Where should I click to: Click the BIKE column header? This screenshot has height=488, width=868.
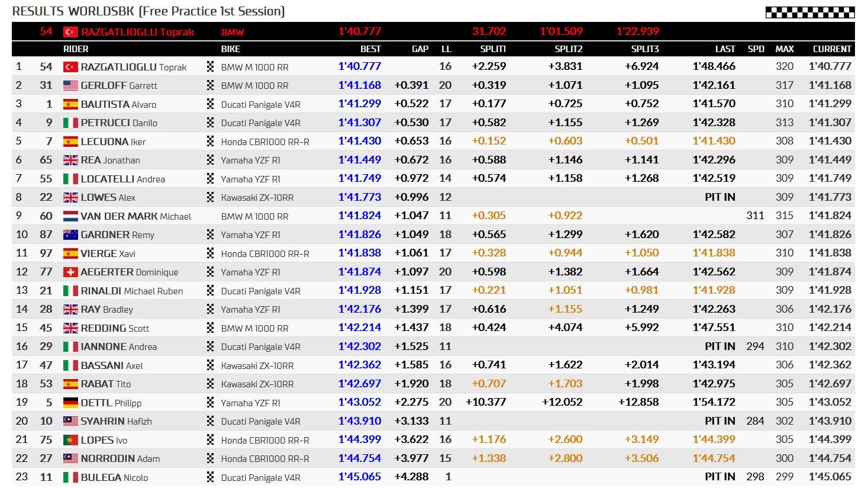(x=231, y=49)
